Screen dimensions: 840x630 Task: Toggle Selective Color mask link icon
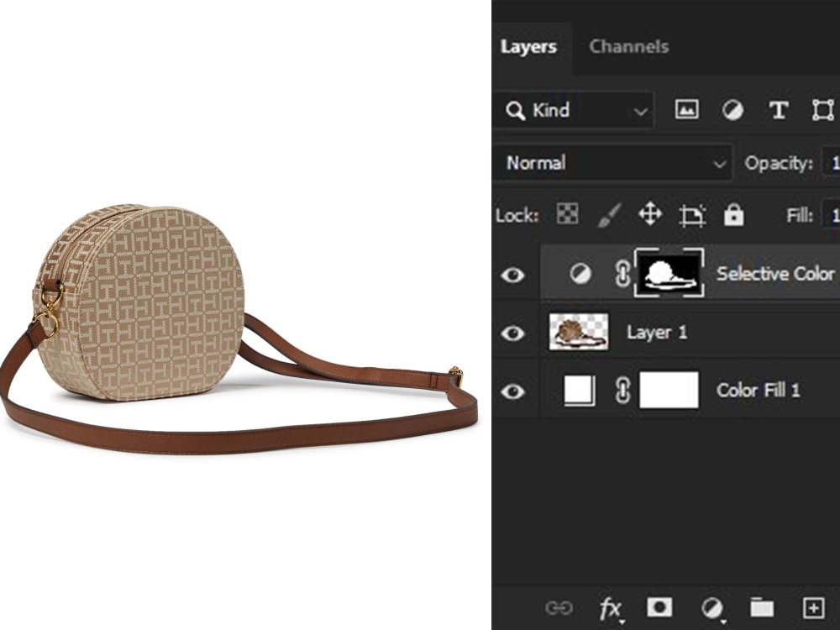[x=622, y=274]
